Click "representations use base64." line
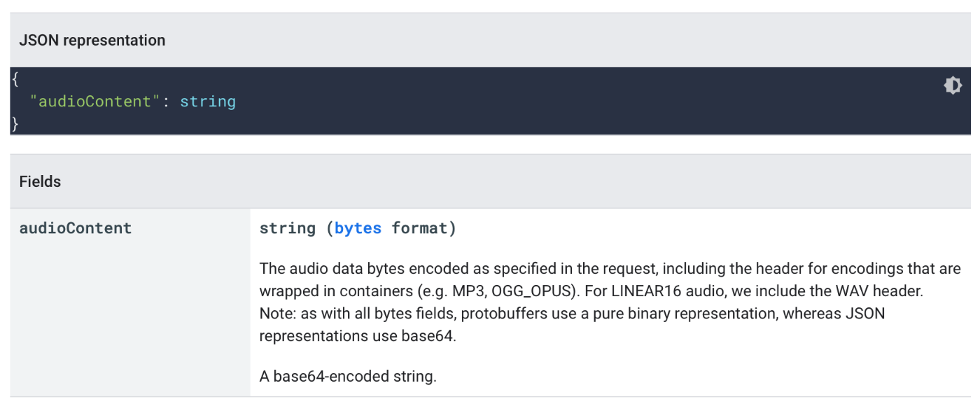This screenshot has height=404, width=980. pos(358,336)
